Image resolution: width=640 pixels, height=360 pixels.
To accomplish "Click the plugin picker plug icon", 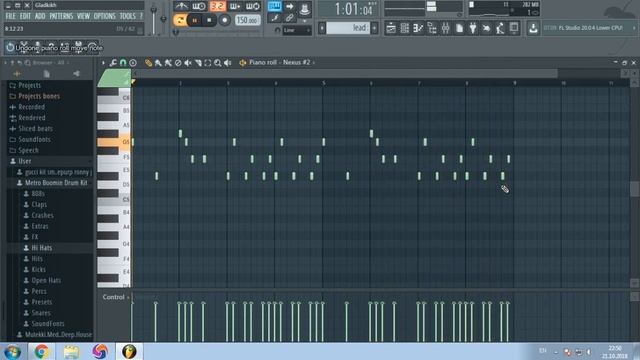I will click(x=473, y=28).
